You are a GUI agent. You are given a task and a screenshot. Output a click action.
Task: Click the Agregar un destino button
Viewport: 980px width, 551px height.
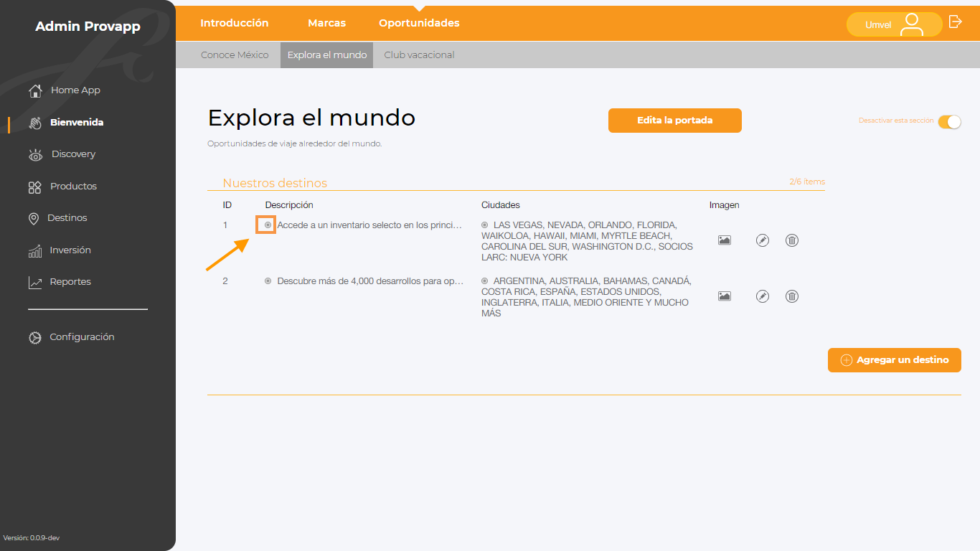[895, 360]
